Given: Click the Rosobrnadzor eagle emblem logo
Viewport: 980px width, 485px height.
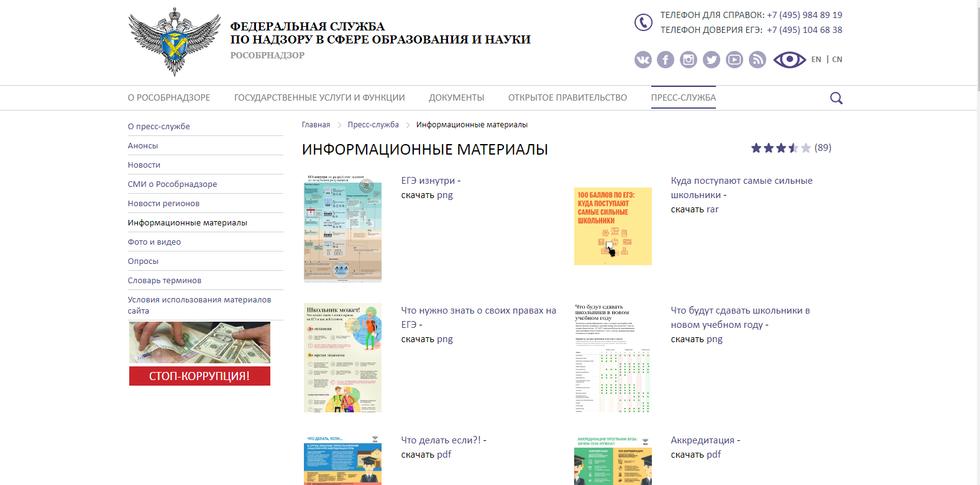Looking at the screenshot, I should pyautogui.click(x=174, y=42).
